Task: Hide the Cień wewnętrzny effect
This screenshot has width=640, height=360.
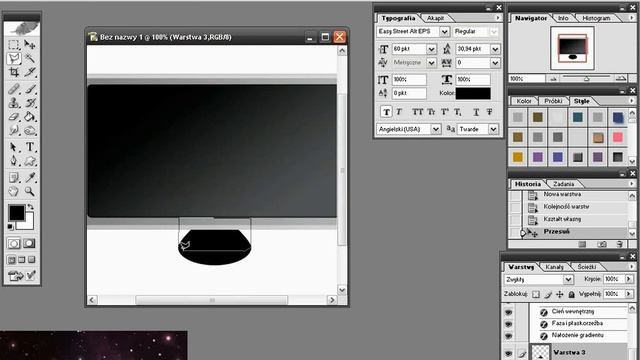Action: pos(509,312)
